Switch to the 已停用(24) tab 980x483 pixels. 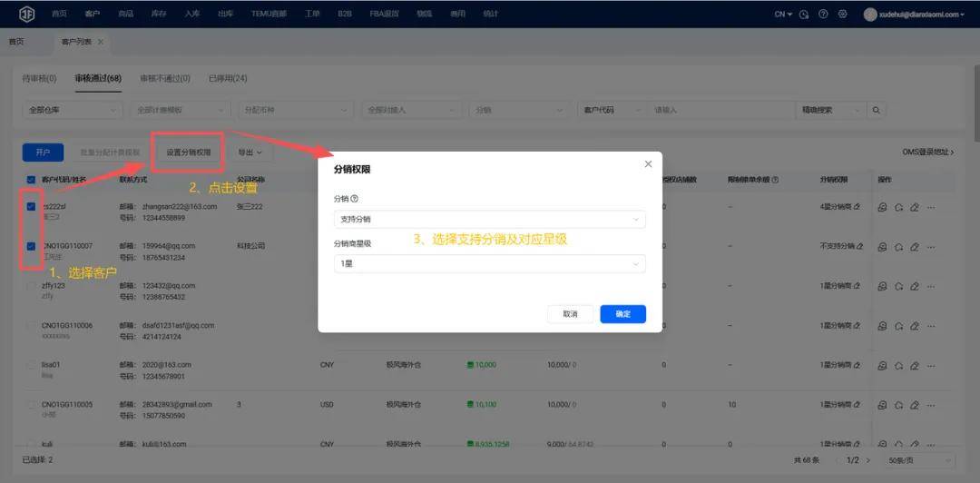(x=228, y=78)
